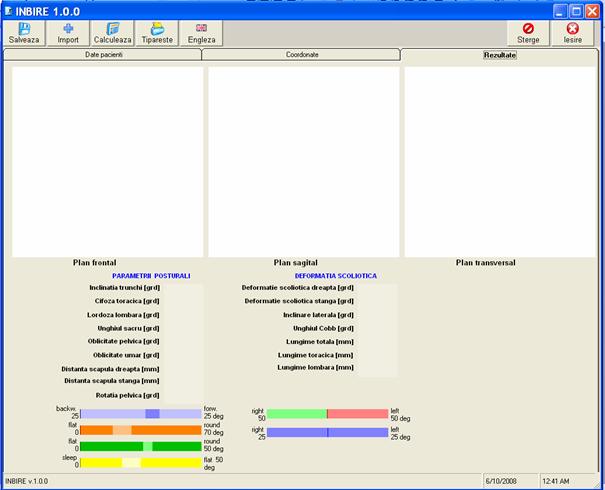Click the green flat-round 50 deg bar

(x=140, y=446)
